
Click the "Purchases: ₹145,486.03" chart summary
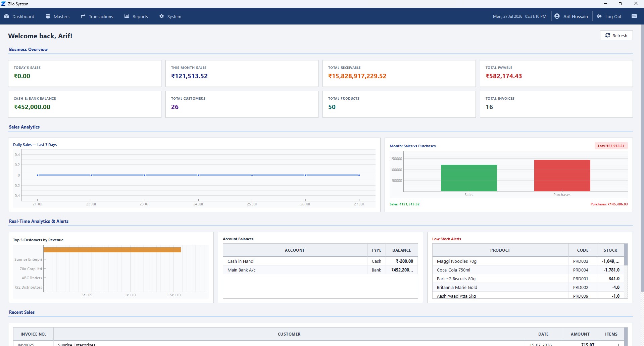pos(609,204)
